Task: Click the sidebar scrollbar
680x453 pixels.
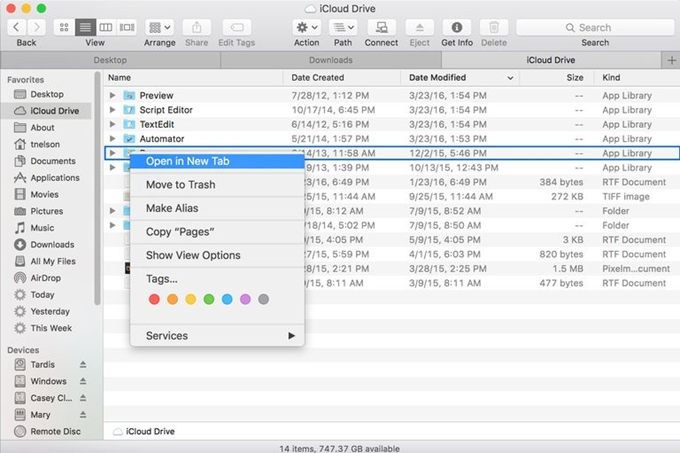Action: pos(98,189)
